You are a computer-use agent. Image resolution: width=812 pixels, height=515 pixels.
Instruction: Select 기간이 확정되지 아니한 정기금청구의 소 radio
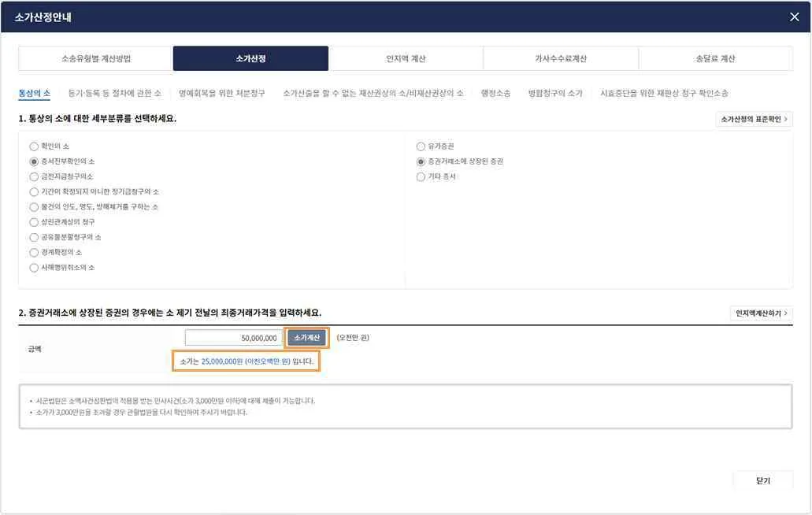pyautogui.click(x=34, y=192)
